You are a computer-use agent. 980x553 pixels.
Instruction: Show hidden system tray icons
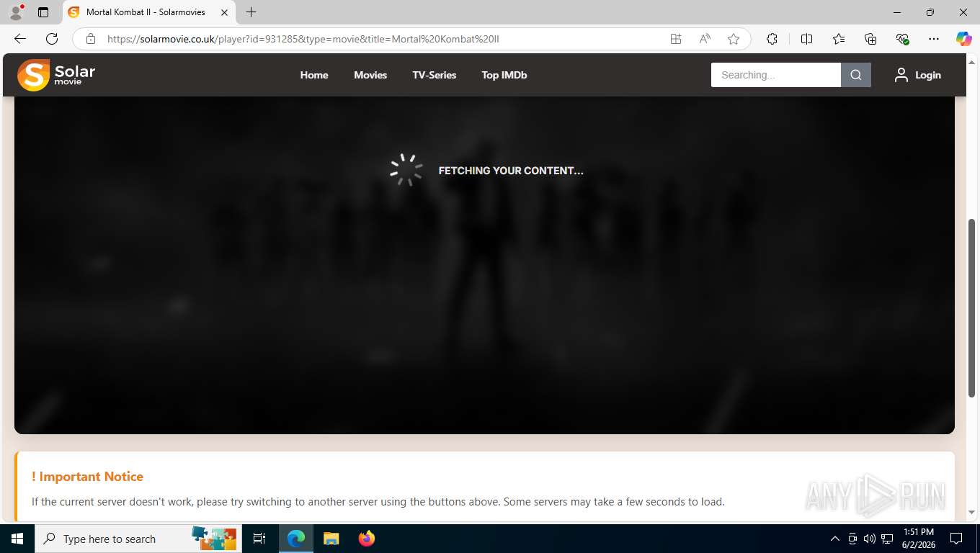tap(835, 539)
